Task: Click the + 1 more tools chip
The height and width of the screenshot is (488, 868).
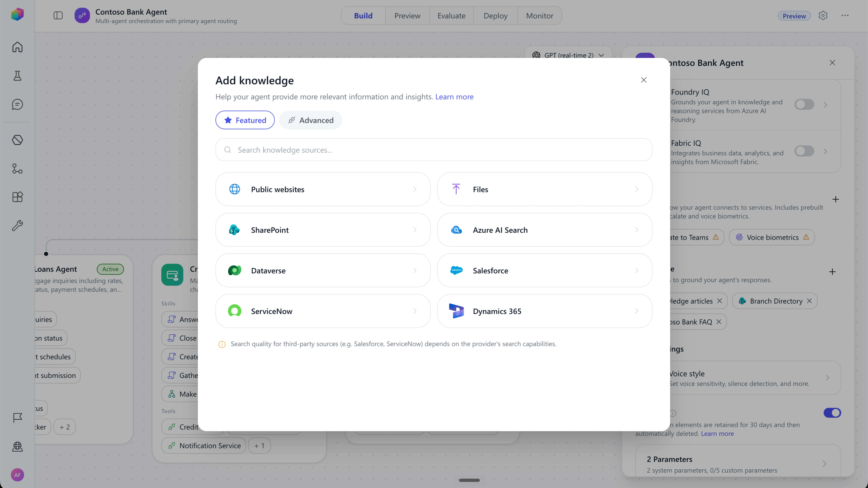Action: [x=259, y=446]
